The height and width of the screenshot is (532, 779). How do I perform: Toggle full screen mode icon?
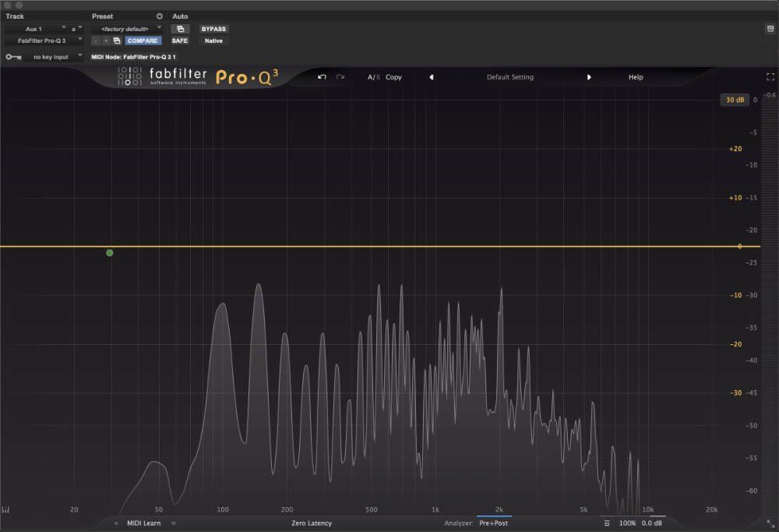coord(770,76)
